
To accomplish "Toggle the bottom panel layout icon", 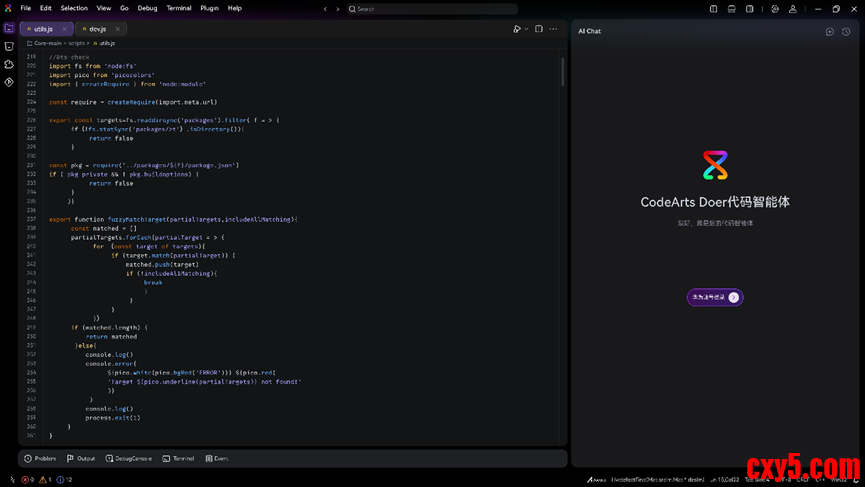I will (x=732, y=9).
